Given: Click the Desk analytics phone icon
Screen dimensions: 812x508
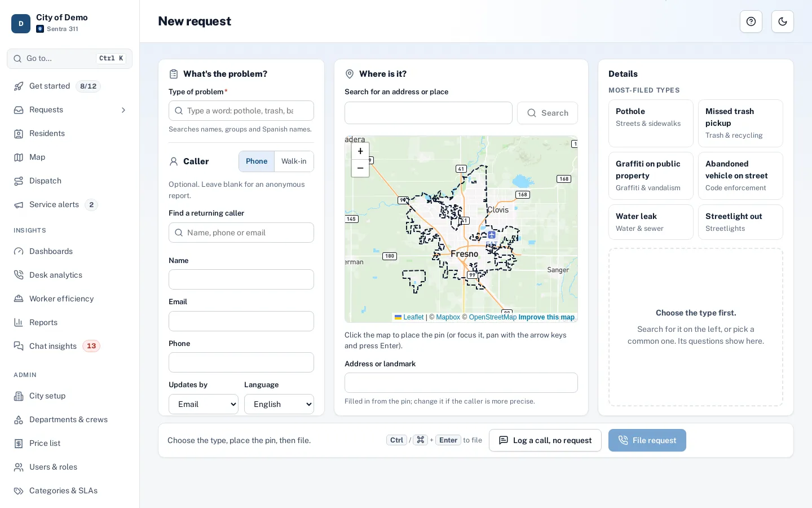Looking at the screenshot, I should tap(19, 275).
